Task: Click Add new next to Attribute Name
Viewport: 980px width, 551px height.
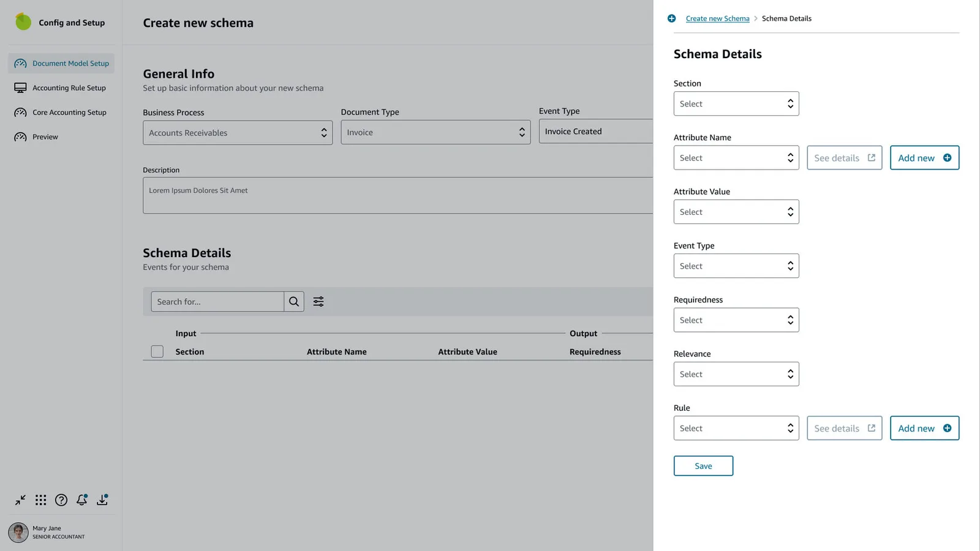Action: pyautogui.click(x=924, y=158)
